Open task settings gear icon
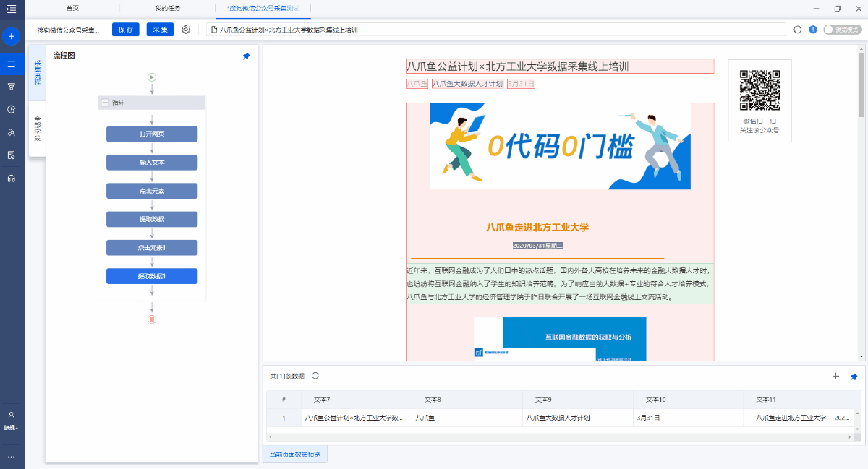This screenshot has width=868, height=469. 186,30
